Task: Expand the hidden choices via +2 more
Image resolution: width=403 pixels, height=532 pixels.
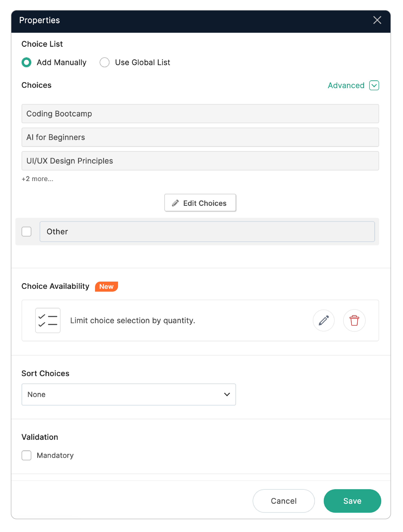Action: click(x=38, y=179)
